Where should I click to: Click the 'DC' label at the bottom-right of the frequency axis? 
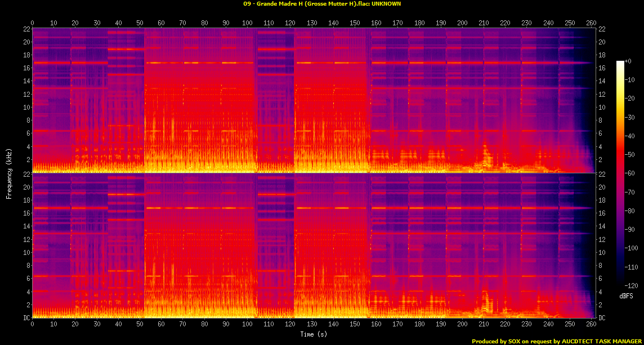(x=602, y=318)
